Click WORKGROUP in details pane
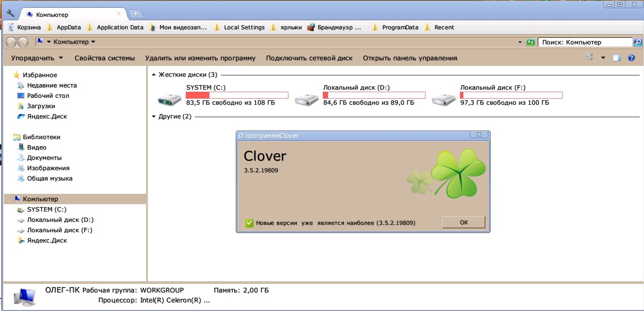This screenshot has width=644, height=311. (x=162, y=290)
